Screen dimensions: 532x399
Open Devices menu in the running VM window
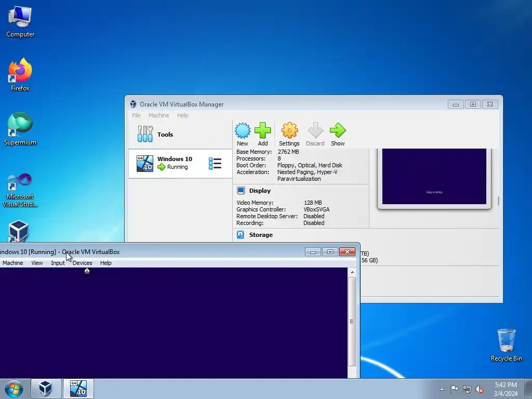click(83, 263)
